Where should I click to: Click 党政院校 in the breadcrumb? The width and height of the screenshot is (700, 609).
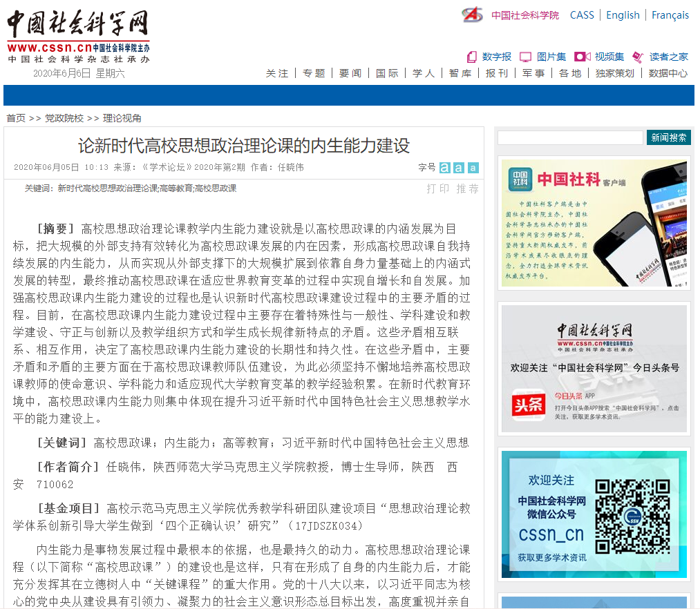(64, 118)
